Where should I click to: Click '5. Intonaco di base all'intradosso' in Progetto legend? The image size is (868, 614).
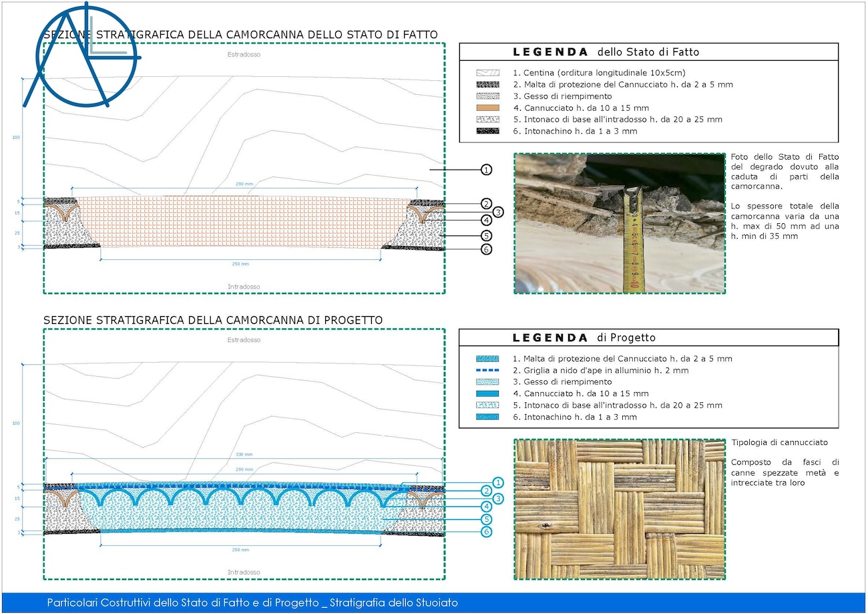click(x=618, y=406)
